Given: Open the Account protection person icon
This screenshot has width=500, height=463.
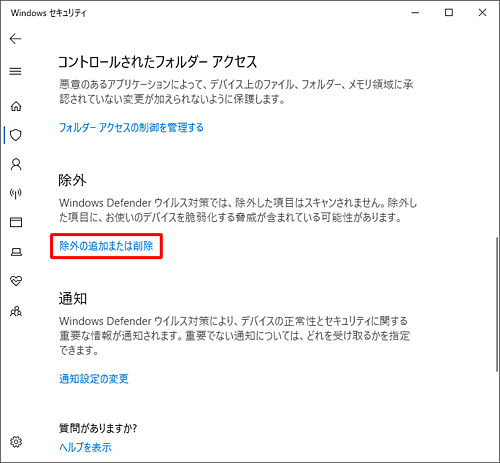Looking at the screenshot, I should (16, 164).
